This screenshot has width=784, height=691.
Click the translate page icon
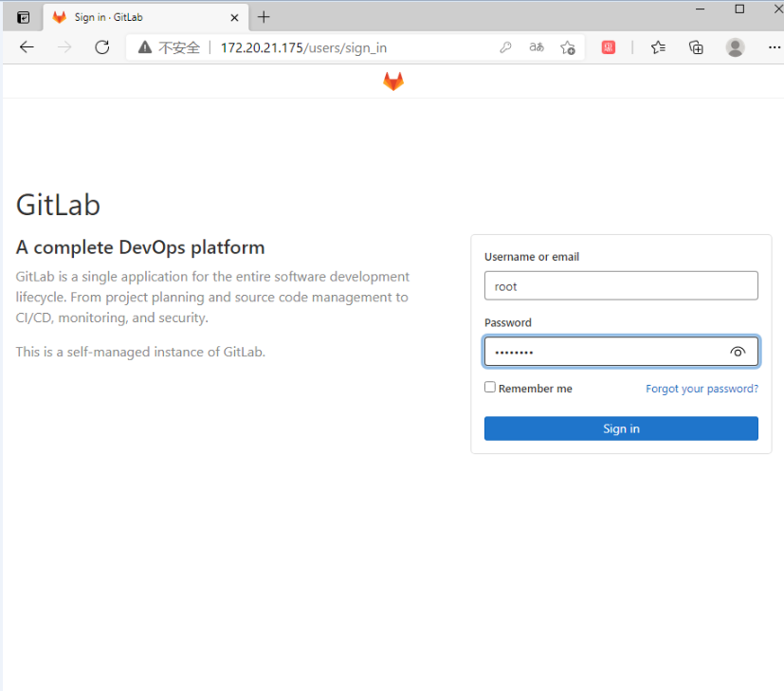pos(537,47)
